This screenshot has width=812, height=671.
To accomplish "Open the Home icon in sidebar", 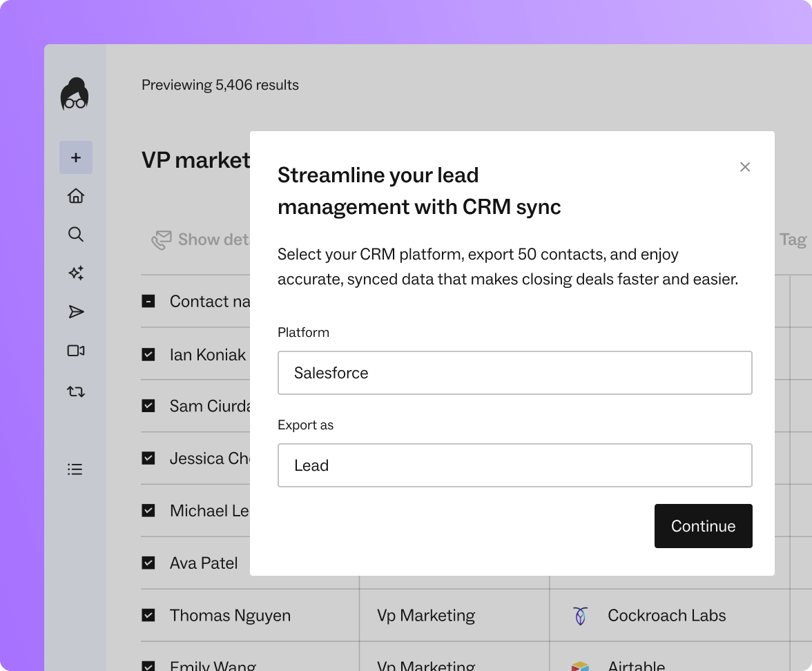I will coord(76,196).
